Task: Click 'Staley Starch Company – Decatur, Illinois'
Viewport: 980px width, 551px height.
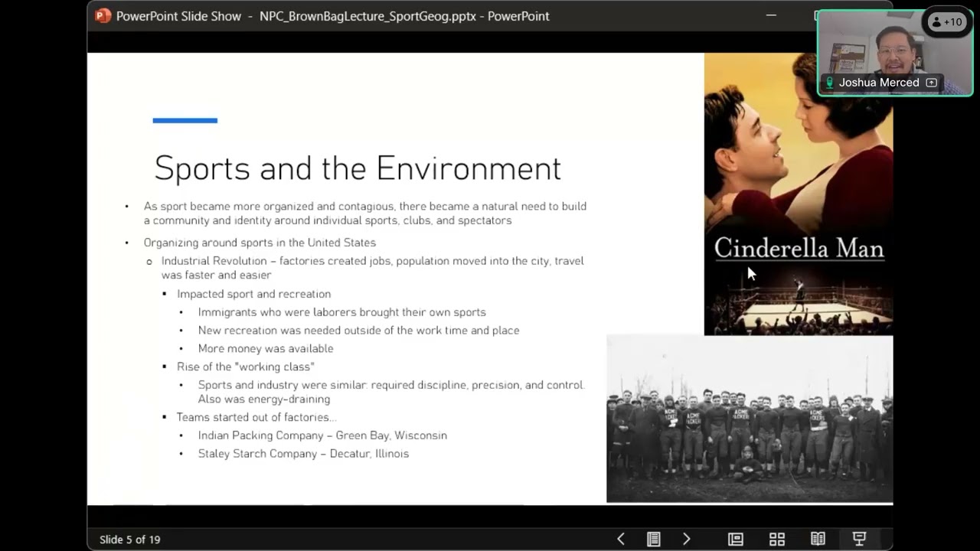Action: [x=303, y=454]
